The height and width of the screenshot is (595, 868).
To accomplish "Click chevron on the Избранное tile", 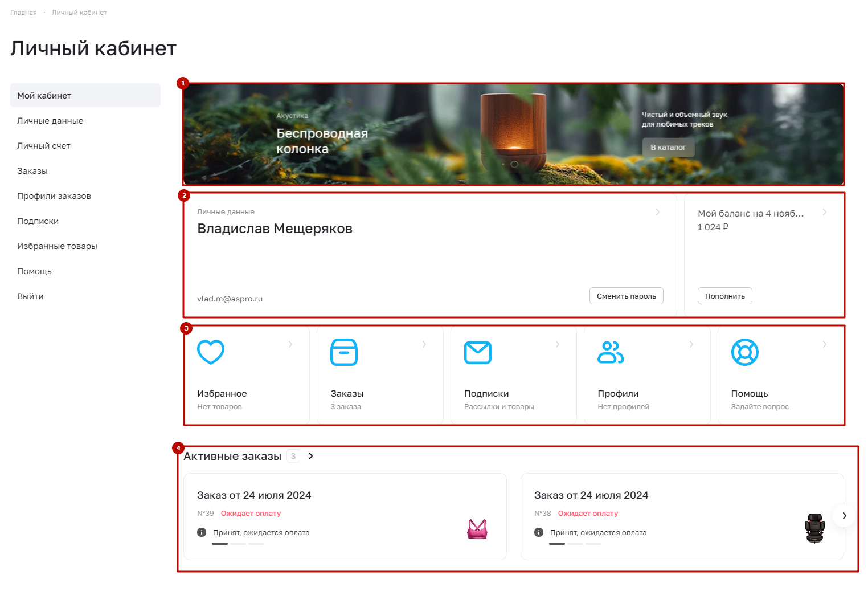I will [290, 344].
